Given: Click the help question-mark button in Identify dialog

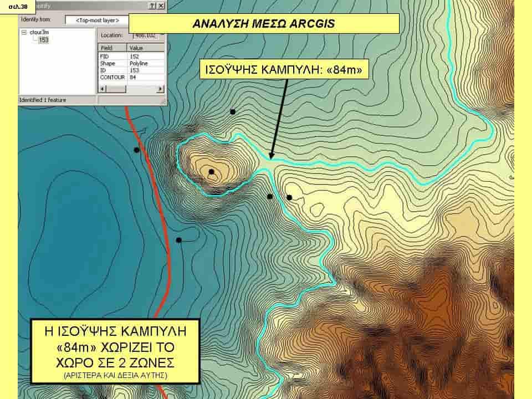Looking at the screenshot, I should click(x=153, y=6).
